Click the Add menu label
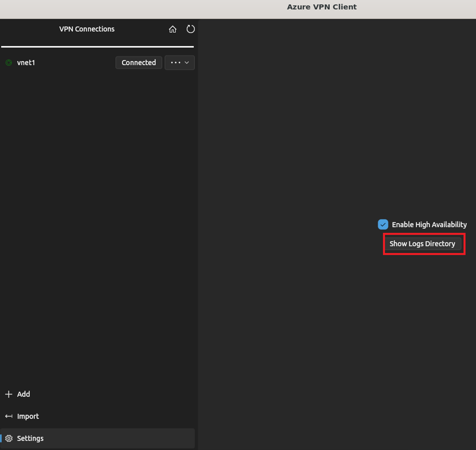Viewport: 476px width, 450px height. point(23,394)
